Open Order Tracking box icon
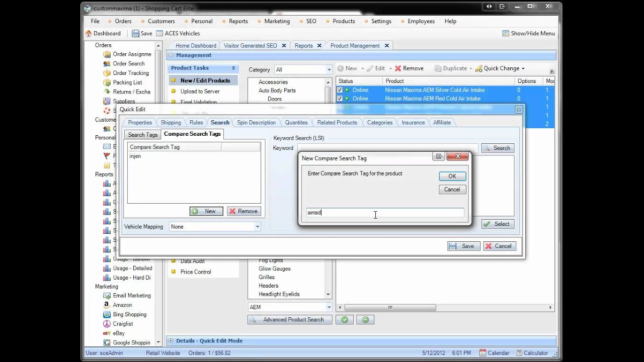Viewport: 644px width, 362px height. [107, 73]
